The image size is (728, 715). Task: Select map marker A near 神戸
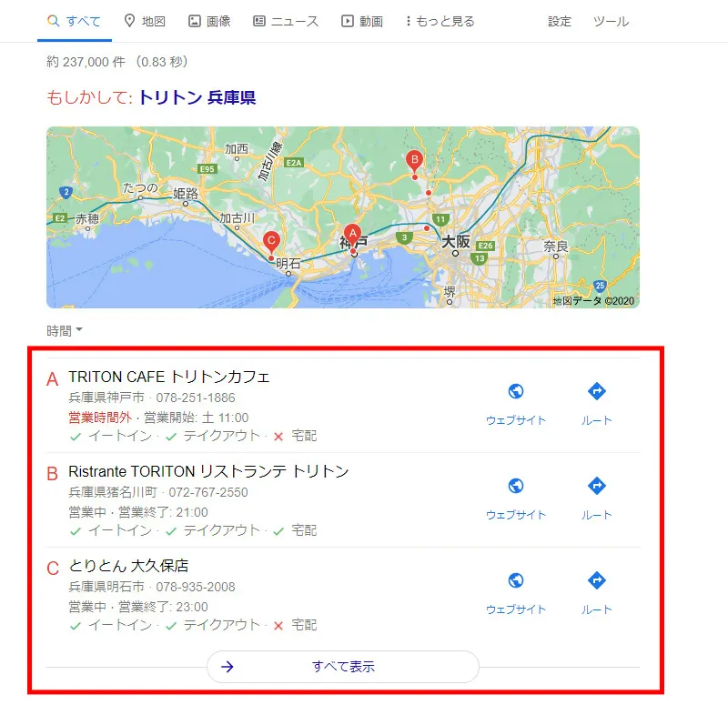click(x=353, y=232)
